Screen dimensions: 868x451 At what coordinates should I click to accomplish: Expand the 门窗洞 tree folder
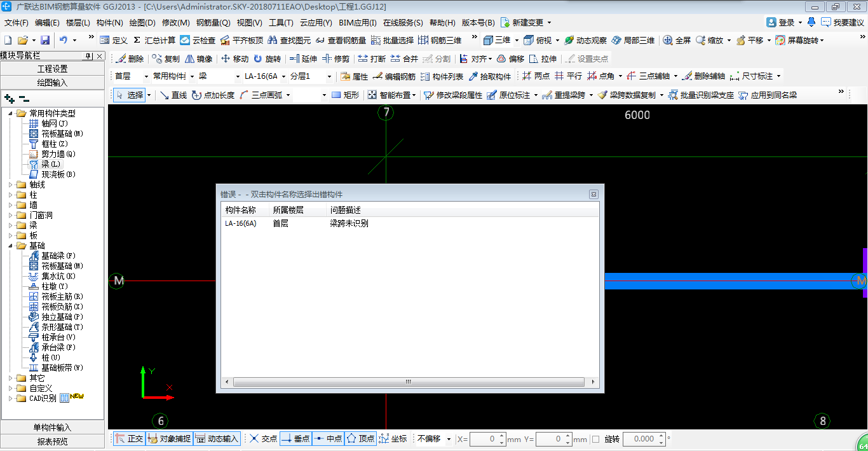coord(11,216)
